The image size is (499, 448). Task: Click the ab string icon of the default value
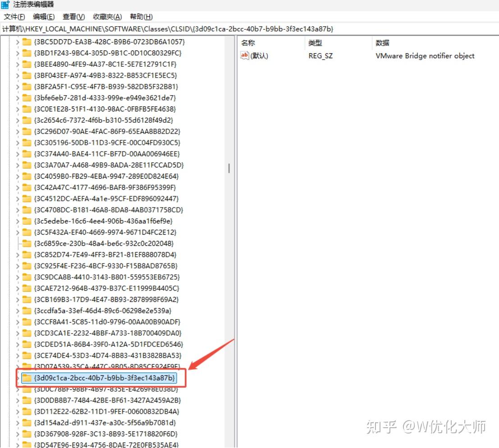pos(244,55)
